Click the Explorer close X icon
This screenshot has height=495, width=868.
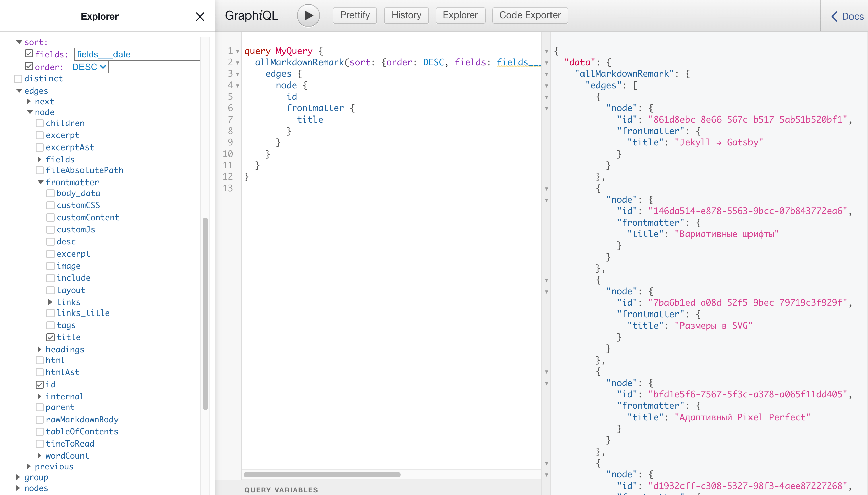pyautogui.click(x=200, y=16)
